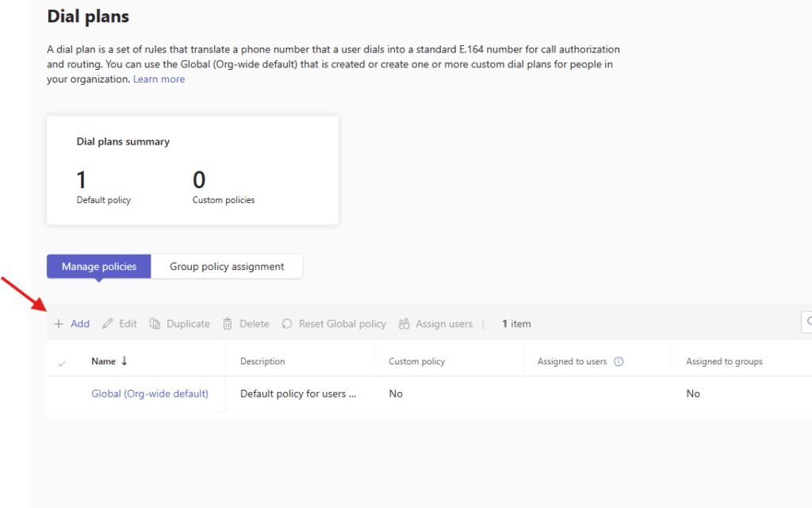This screenshot has width=812, height=508.
Task: Toggle the select-all checkmark in the table header
Action: 62,363
